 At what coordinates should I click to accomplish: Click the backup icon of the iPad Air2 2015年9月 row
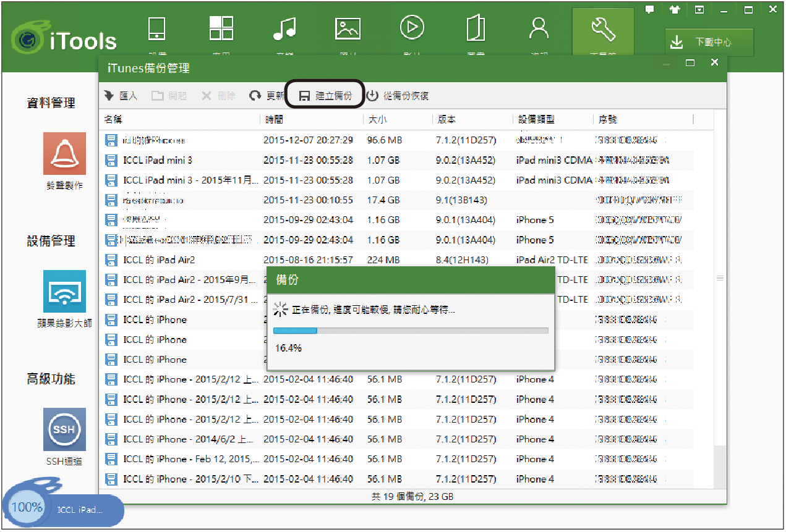pyautogui.click(x=111, y=280)
